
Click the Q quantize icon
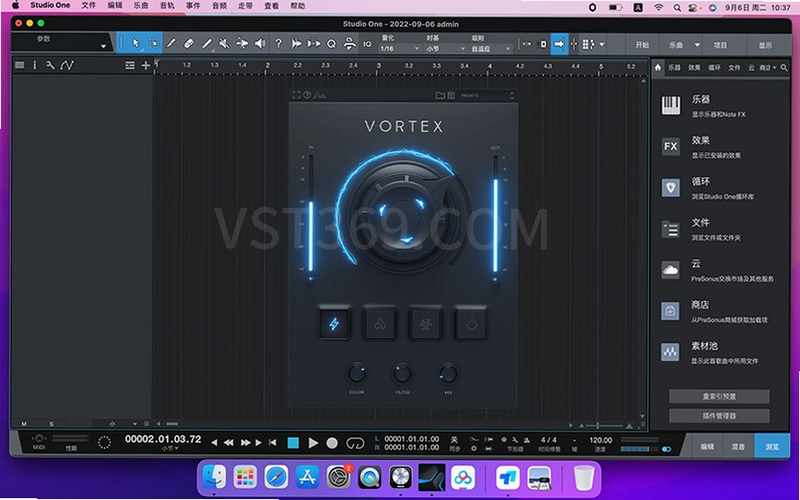point(332,44)
